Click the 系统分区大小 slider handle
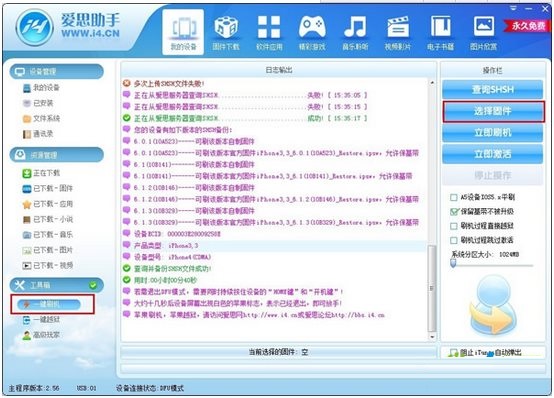 pos(453,263)
